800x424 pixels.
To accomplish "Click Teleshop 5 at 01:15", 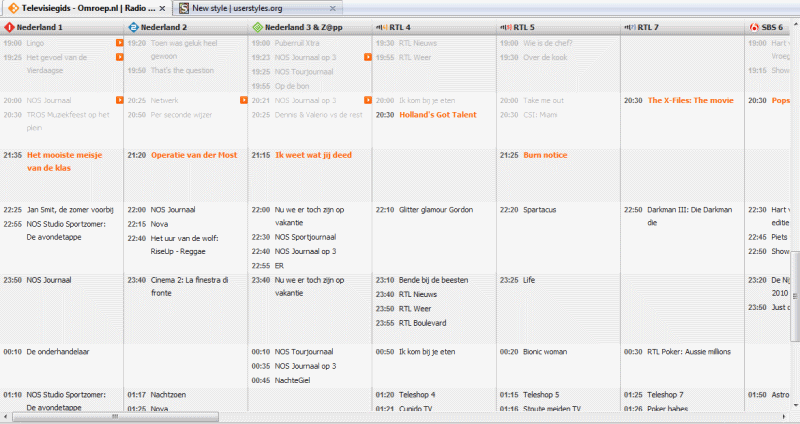I will coord(541,394).
